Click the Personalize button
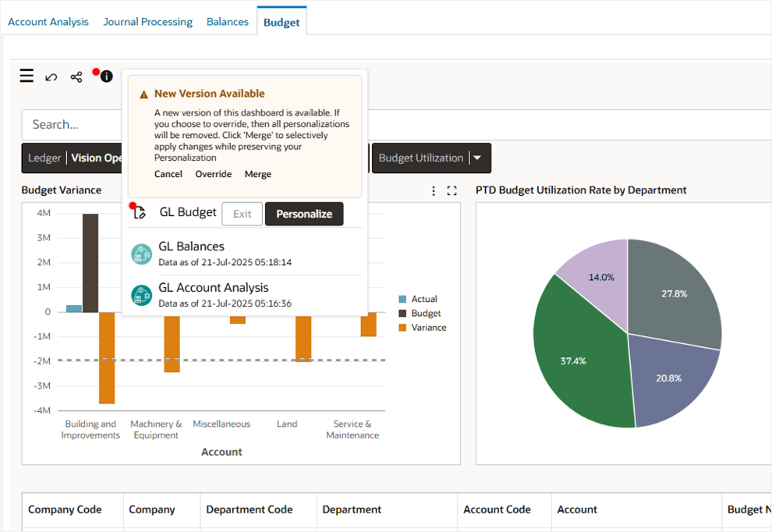772x532 pixels. point(304,214)
